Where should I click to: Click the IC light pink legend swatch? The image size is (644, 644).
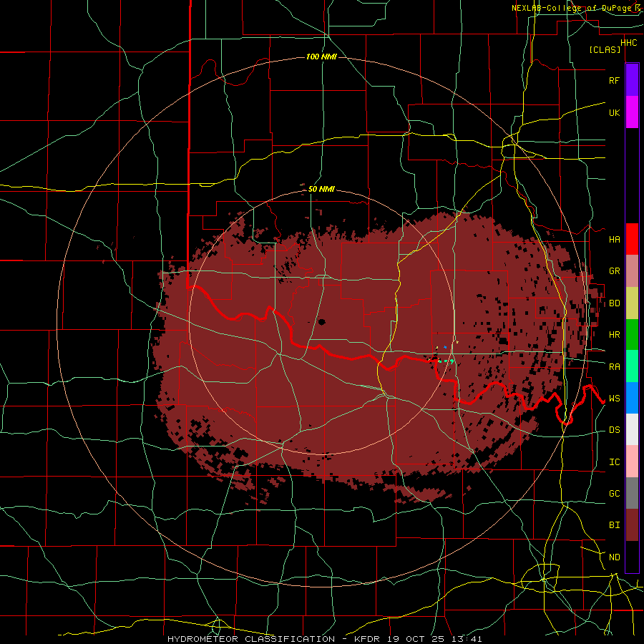(632, 462)
